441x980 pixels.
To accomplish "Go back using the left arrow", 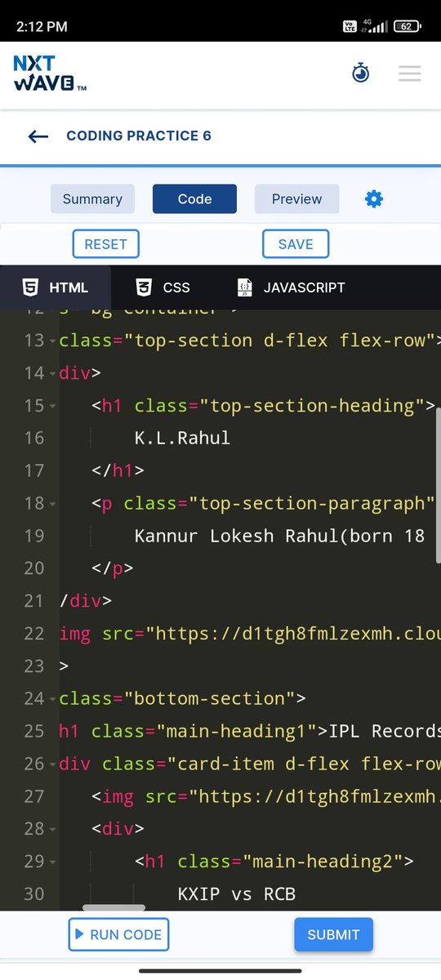I will [38, 136].
